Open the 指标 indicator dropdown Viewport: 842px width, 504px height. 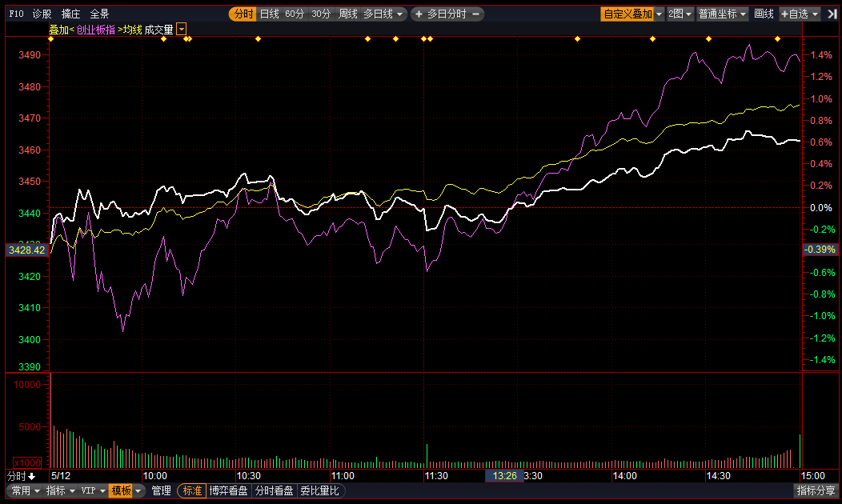tap(60, 490)
